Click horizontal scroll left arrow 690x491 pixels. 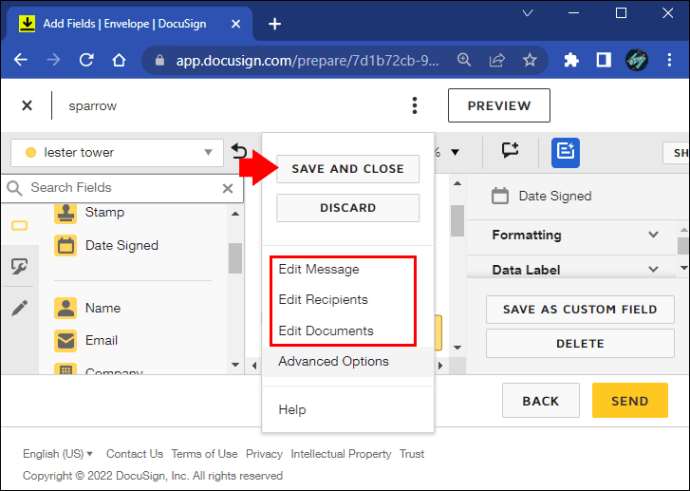pyautogui.click(x=254, y=366)
